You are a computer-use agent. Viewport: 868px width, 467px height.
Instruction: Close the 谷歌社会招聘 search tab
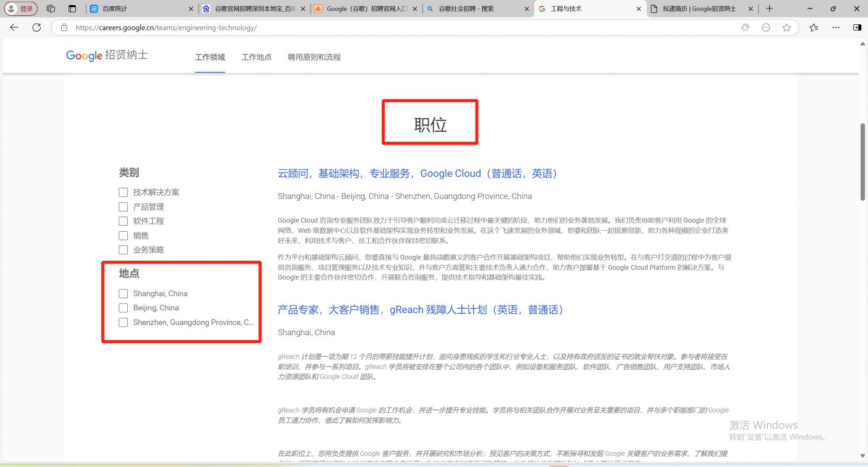[x=526, y=9]
